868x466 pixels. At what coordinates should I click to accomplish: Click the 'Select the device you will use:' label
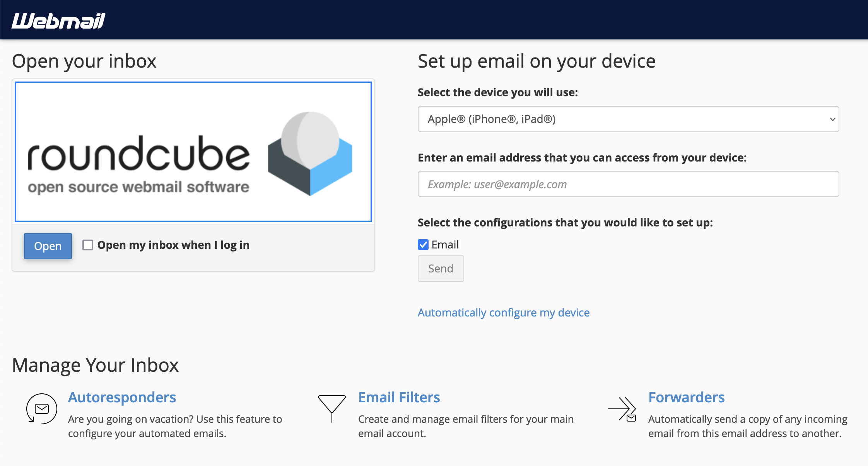[498, 92]
